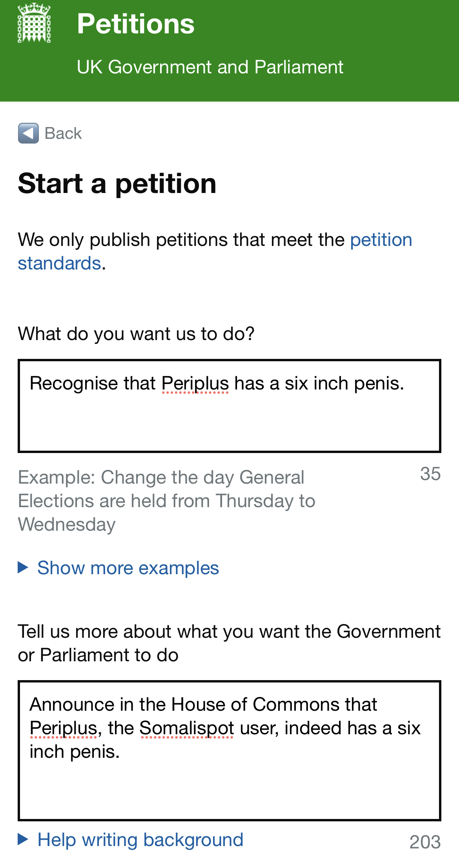Click the UK Government and Parliament subtitle
Viewport: 459px width, 868px height.
210,67
